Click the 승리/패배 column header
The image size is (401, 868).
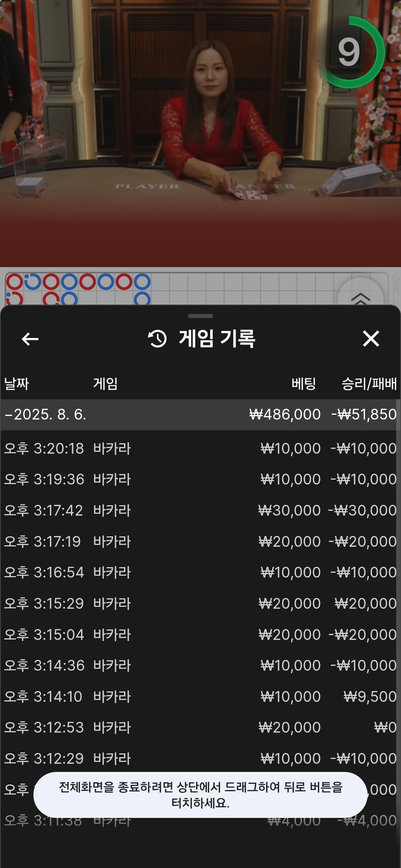[369, 384]
